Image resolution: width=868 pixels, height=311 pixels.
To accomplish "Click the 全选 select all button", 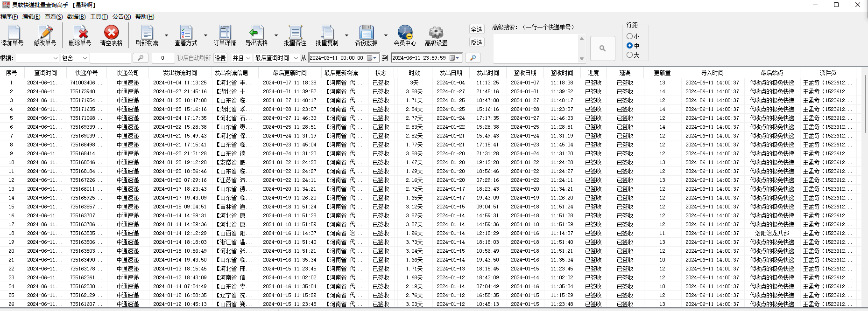I will (477, 29).
